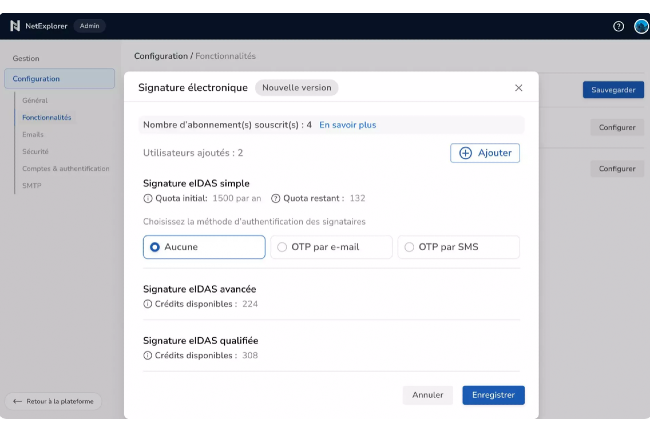Expand the Gestion sidebar section
The width and height of the screenshot is (650, 433).
(x=27, y=58)
